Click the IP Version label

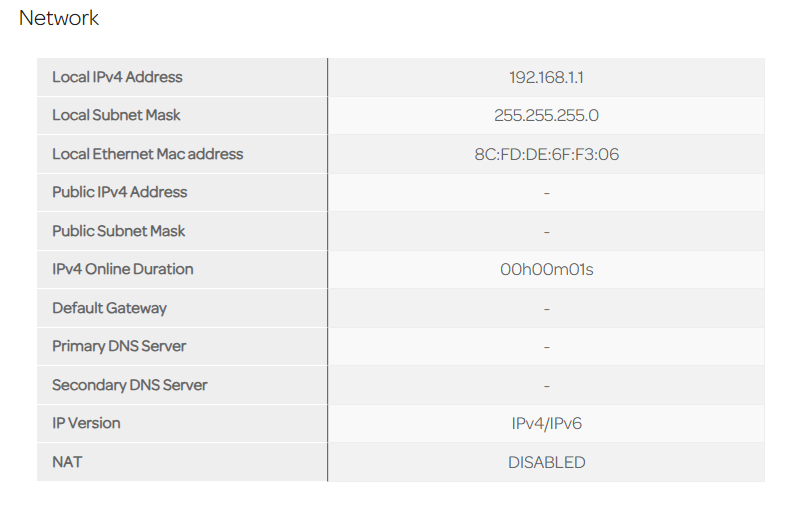pos(86,423)
